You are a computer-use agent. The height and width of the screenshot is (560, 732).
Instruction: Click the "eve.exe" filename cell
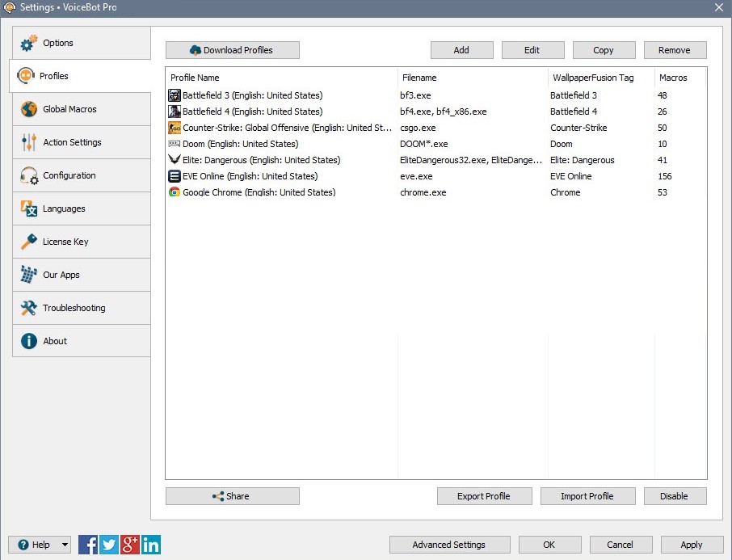[x=416, y=176]
